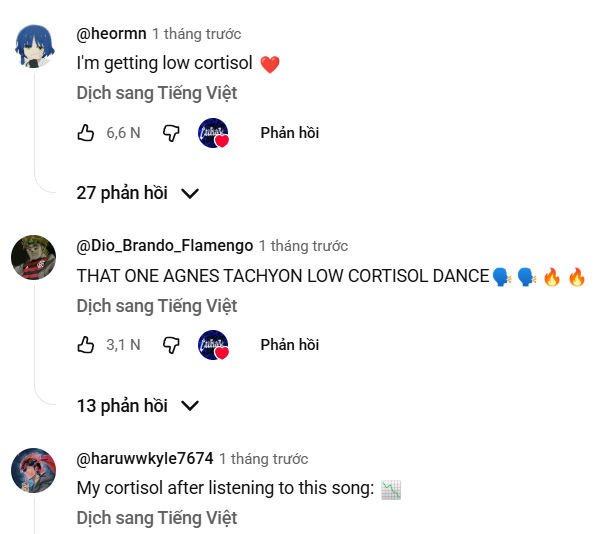Expand the 13 phản hồi replies
The image size is (610, 534).
(x=138, y=405)
